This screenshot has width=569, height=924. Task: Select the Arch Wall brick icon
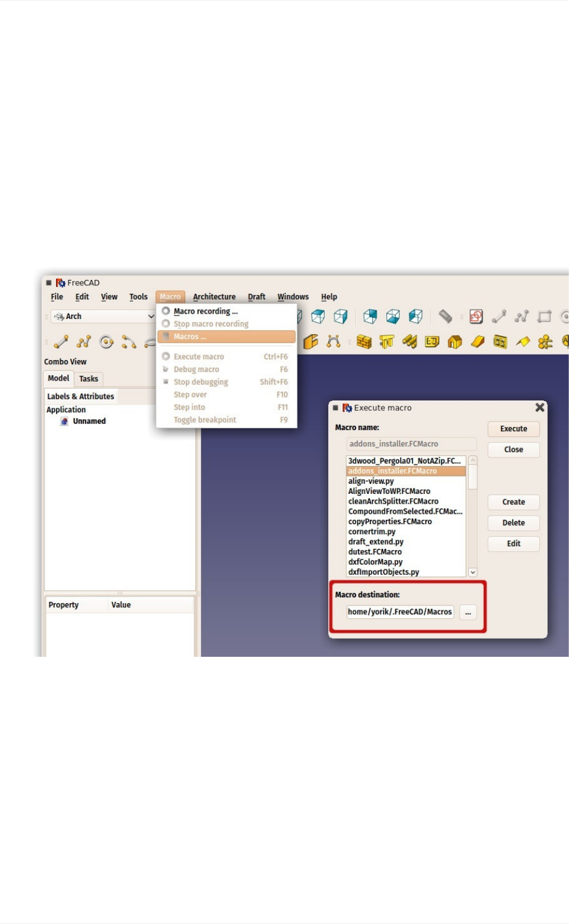click(x=364, y=342)
